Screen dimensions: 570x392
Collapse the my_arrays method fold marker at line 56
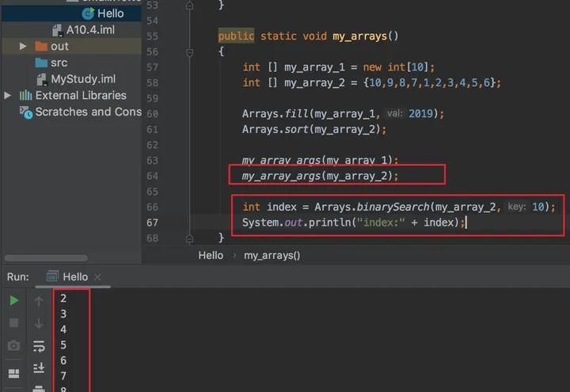[190, 52]
